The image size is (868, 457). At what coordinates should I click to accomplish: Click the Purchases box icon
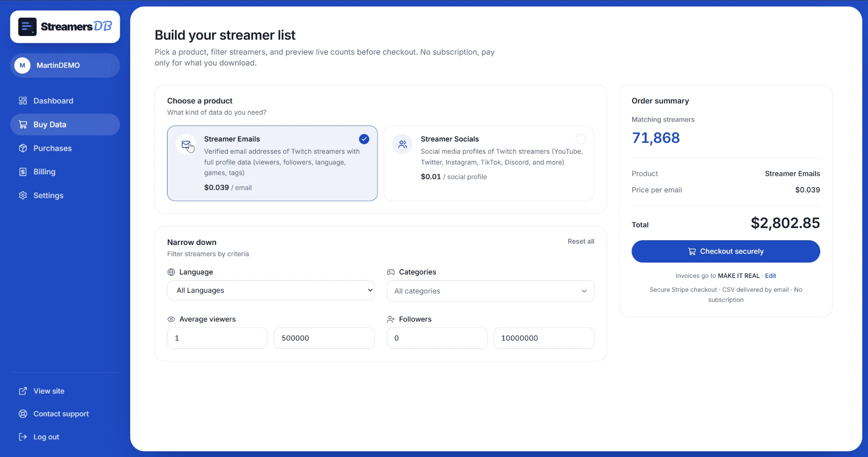point(23,148)
